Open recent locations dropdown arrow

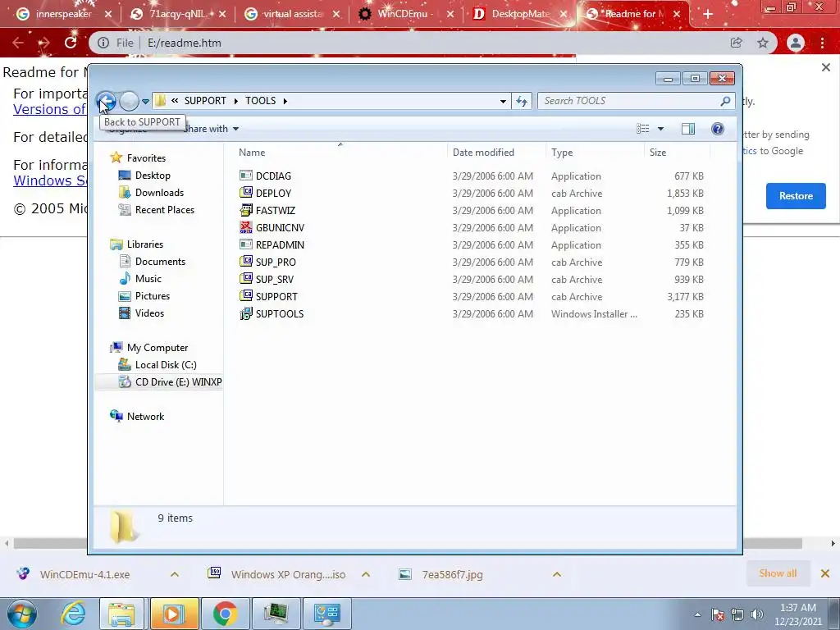145,101
